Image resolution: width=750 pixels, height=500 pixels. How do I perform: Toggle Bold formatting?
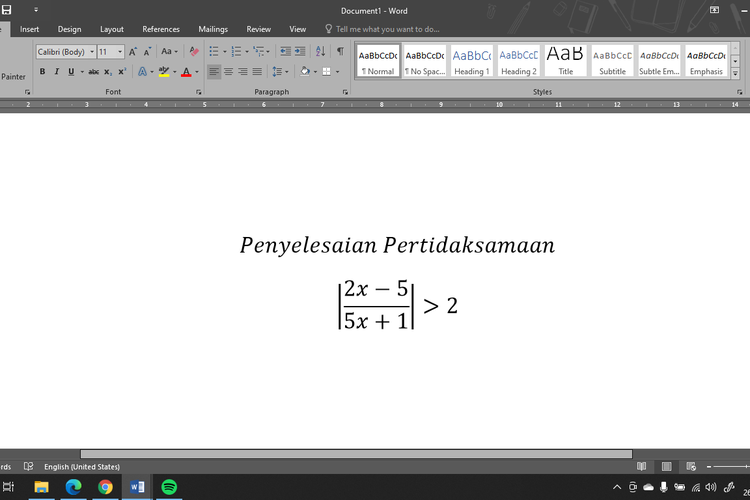42,72
